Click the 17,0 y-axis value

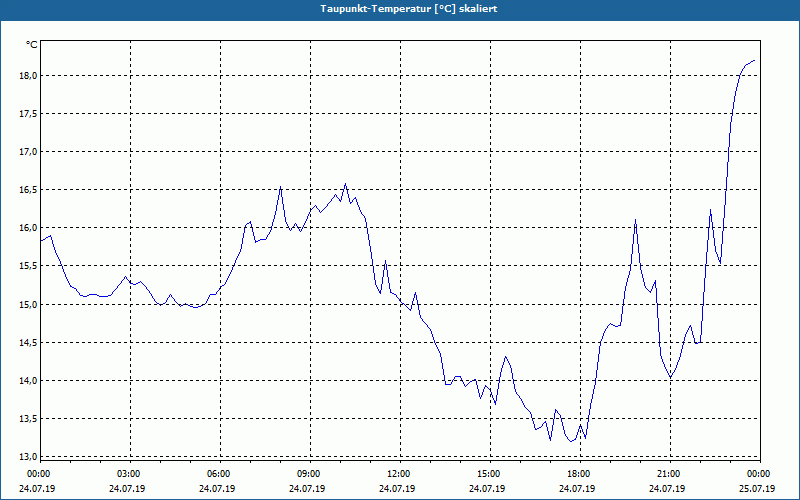point(29,152)
